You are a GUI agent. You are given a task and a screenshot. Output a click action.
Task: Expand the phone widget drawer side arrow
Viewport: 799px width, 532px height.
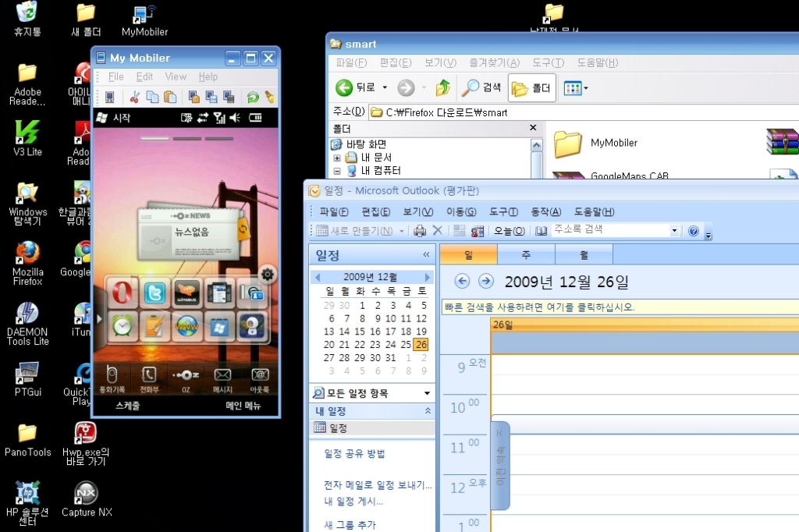[99, 319]
